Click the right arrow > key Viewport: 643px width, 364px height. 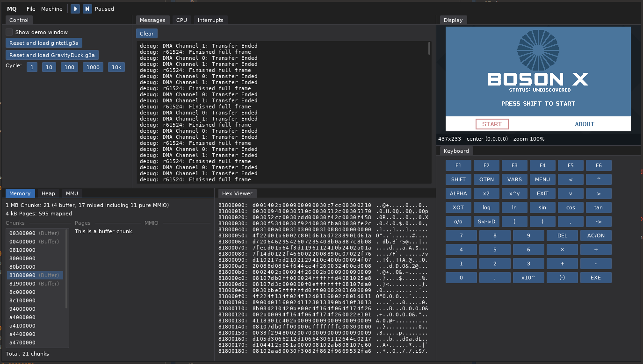599,193
